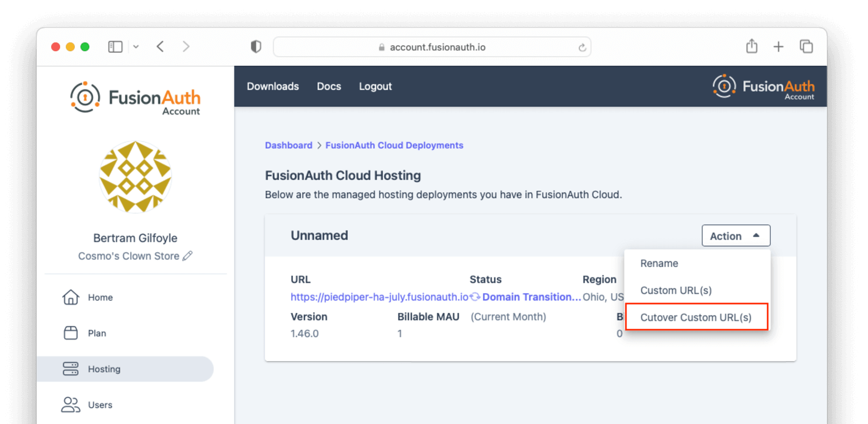Open the Docs header link
The image size is (868, 424).
329,86
